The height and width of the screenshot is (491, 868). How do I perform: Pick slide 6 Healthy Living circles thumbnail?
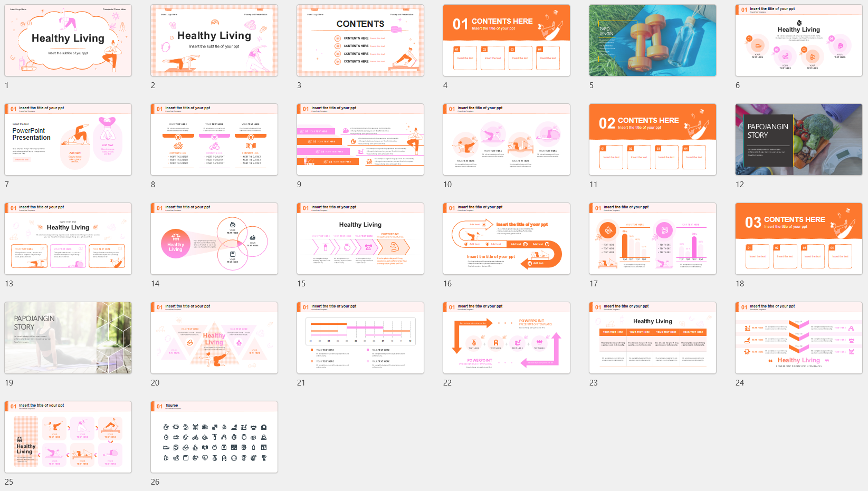tap(799, 41)
